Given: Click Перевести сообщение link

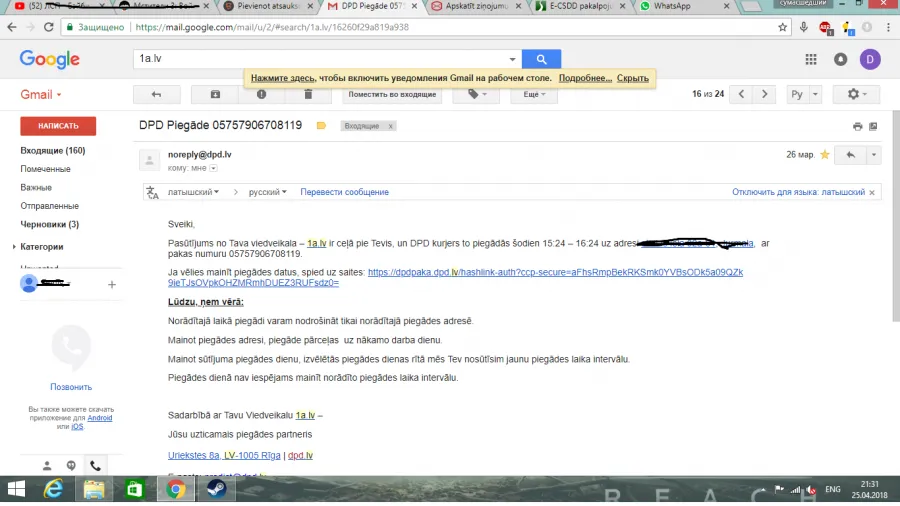Looking at the screenshot, I should click(x=344, y=192).
